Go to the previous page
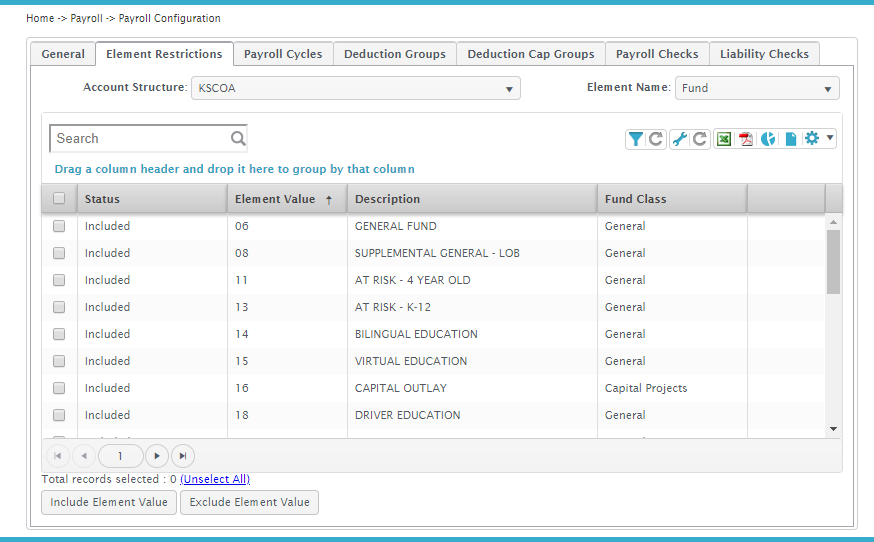874x542 pixels. point(84,456)
